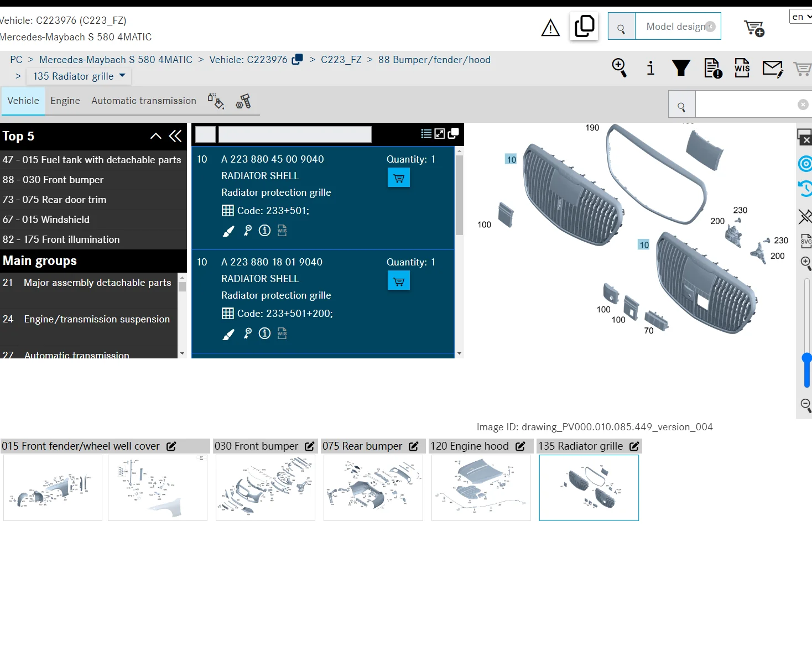Click the Mercedes-Maybach S 580 4MATIC breadcrumb link

tap(116, 60)
